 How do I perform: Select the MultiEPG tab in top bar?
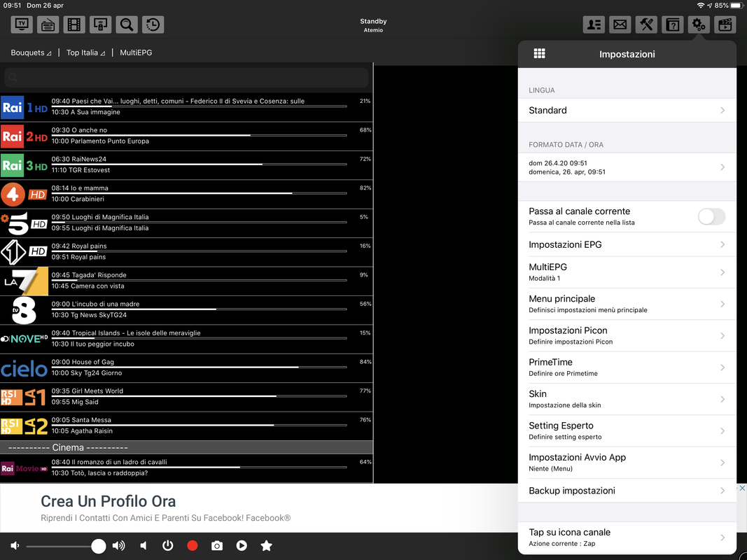(x=136, y=52)
